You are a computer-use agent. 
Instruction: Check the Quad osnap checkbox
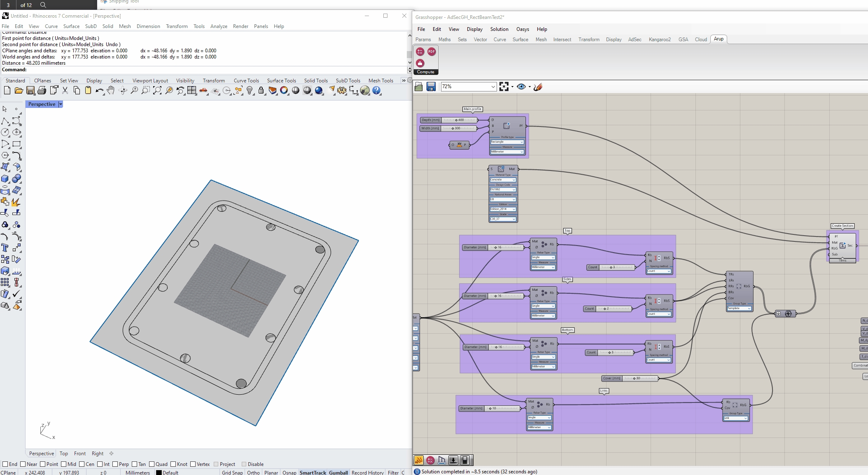click(152, 464)
